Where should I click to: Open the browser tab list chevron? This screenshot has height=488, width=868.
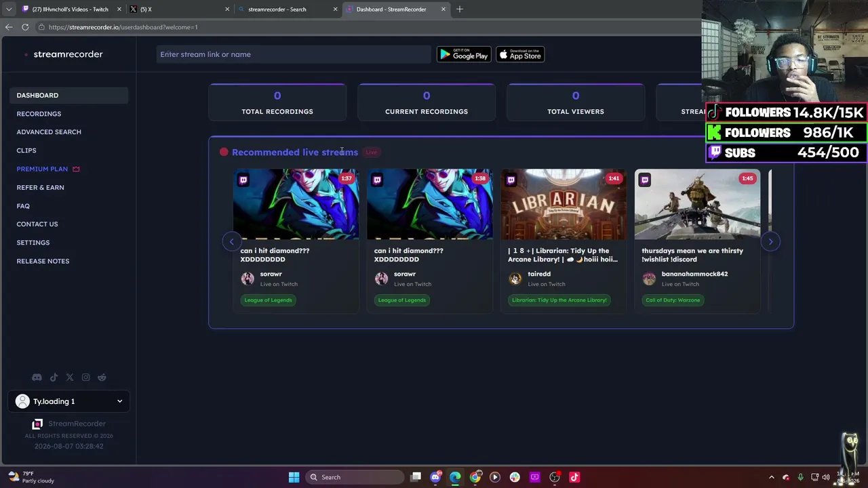pos(8,9)
